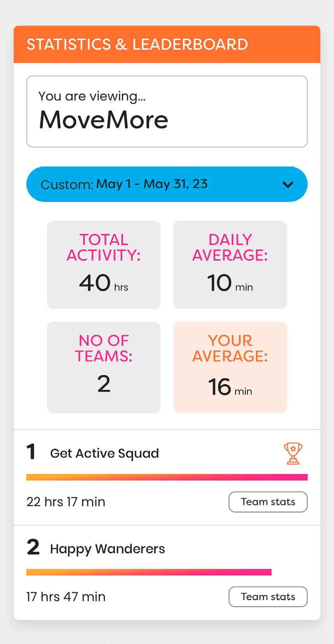
Task: Click the No of Teams card
Action: (x=104, y=367)
